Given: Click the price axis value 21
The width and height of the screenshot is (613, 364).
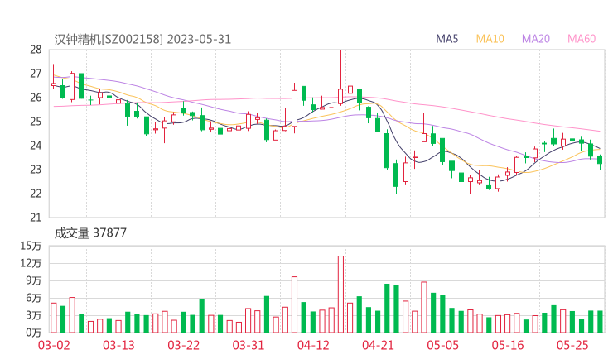Looking at the screenshot, I should click(36, 218).
